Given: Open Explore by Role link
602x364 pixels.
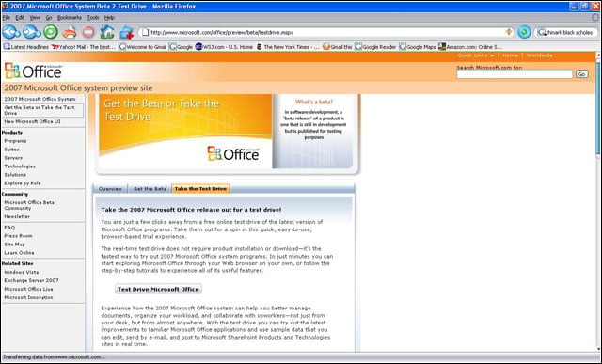Looking at the screenshot, I should 23,183.
